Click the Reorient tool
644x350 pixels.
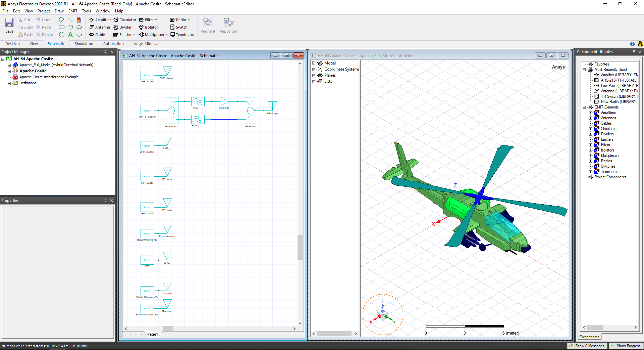coord(208,26)
